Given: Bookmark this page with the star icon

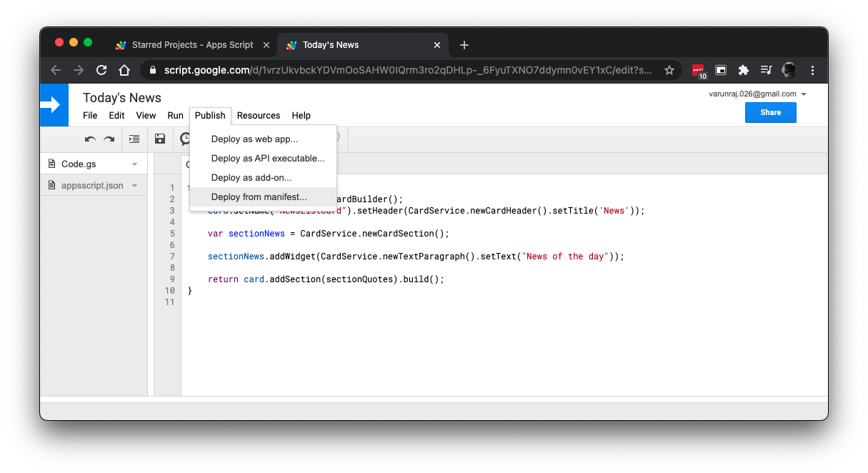Looking at the screenshot, I should tap(669, 70).
